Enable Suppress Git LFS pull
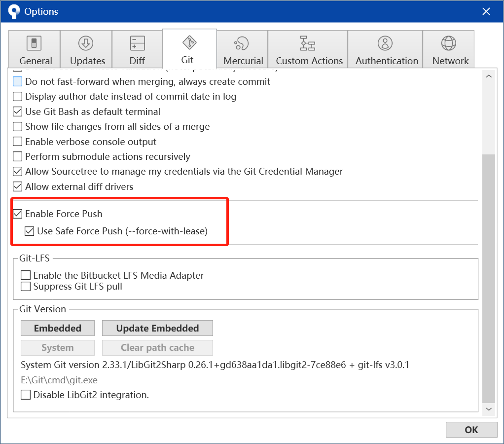This screenshot has height=444, width=504. pos(26,287)
